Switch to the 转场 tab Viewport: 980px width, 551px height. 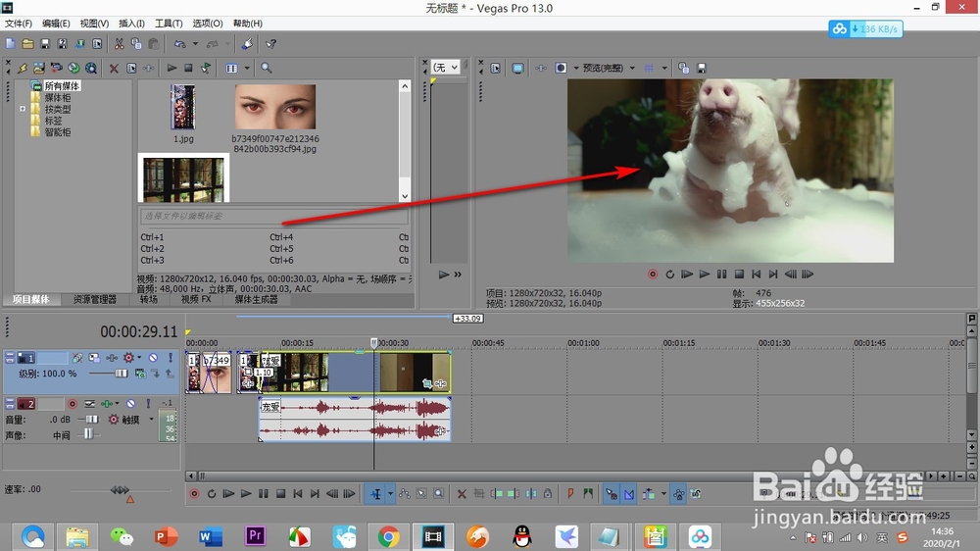pos(149,300)
